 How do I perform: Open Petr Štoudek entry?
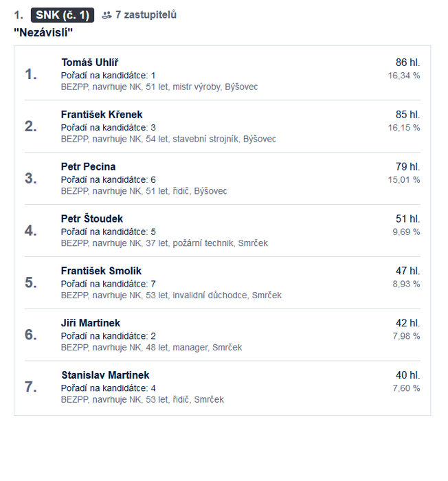coord(92,219)
